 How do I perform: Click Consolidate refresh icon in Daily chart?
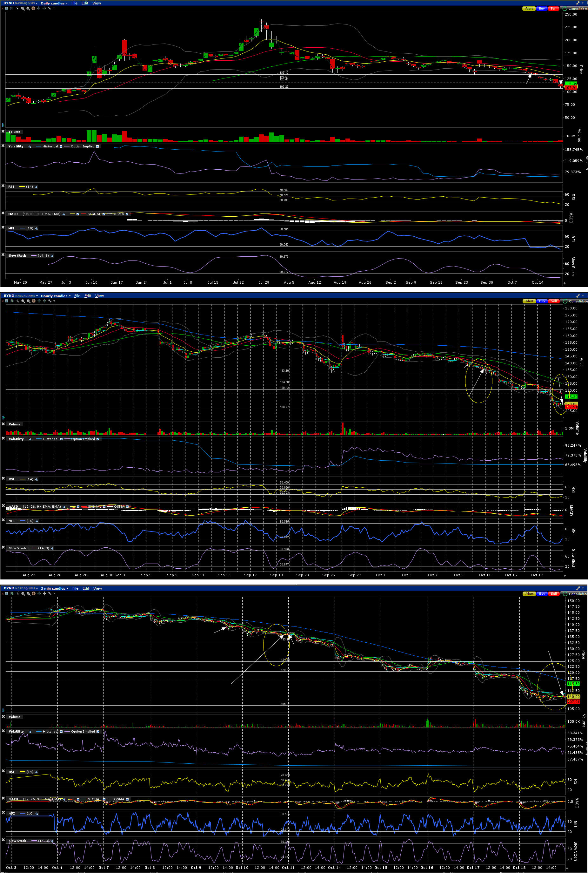pos(565,9)
